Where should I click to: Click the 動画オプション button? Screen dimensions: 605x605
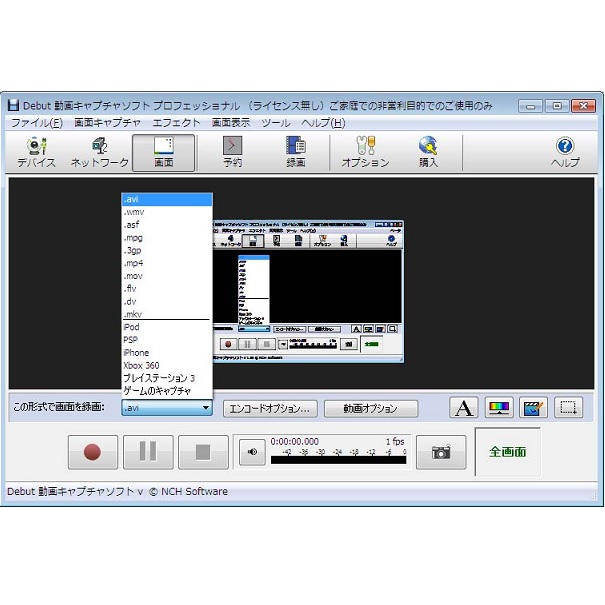371,409
